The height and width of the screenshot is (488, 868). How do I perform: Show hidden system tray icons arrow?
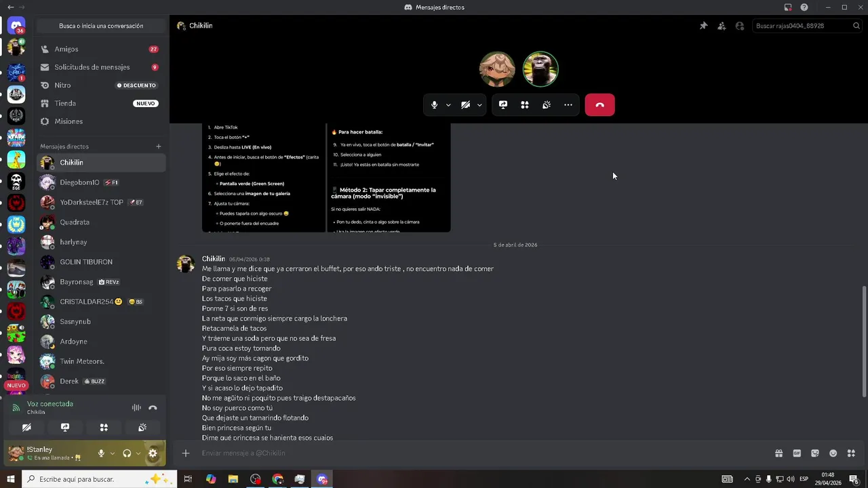[747, 479]
